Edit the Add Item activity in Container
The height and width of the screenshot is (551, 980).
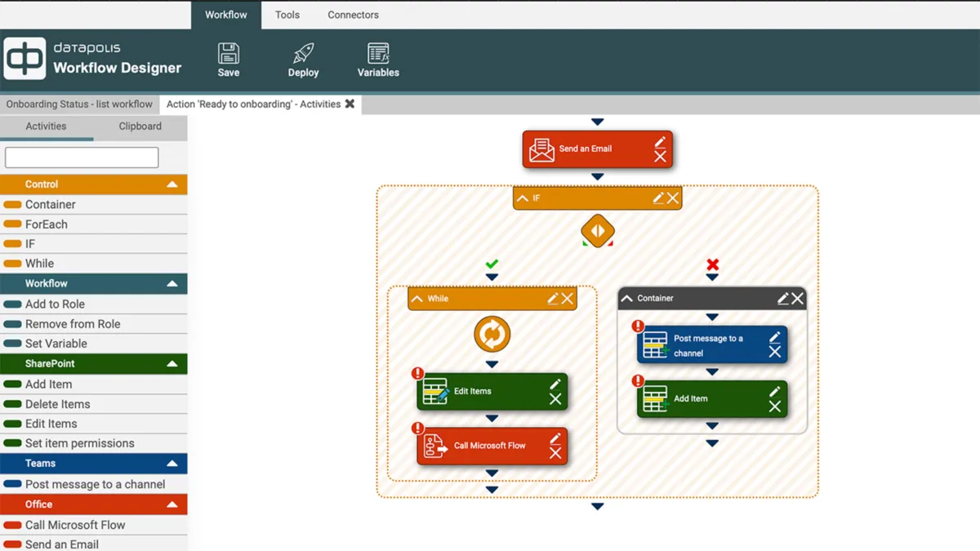point(775,392)
